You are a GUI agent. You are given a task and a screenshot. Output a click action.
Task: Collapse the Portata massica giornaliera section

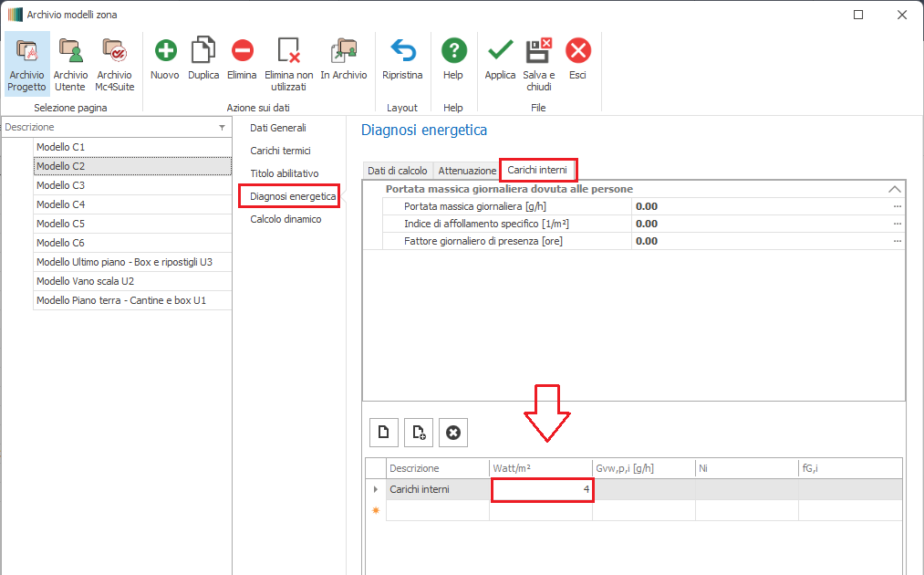[895, 189]
